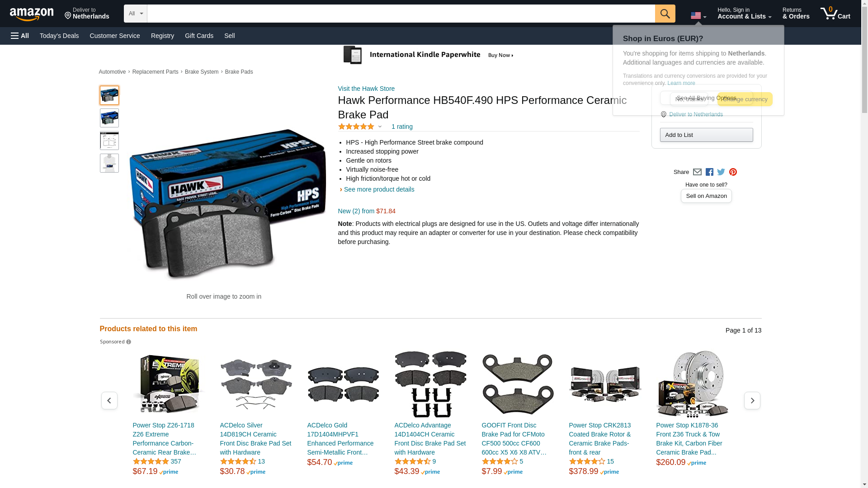The width and height of the screenshot is (868, 488).
Task: Share product via email icon
Action: pos(697,172)
